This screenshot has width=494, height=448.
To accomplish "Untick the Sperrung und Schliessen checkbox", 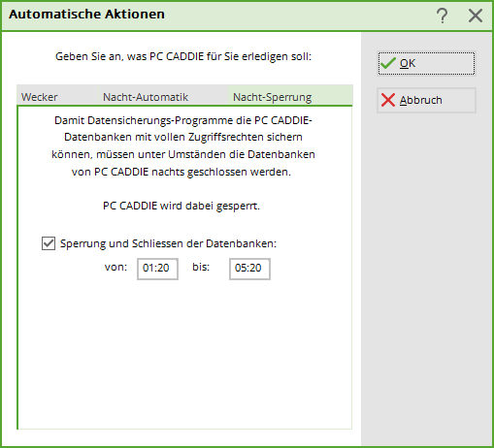I will 49,243.
